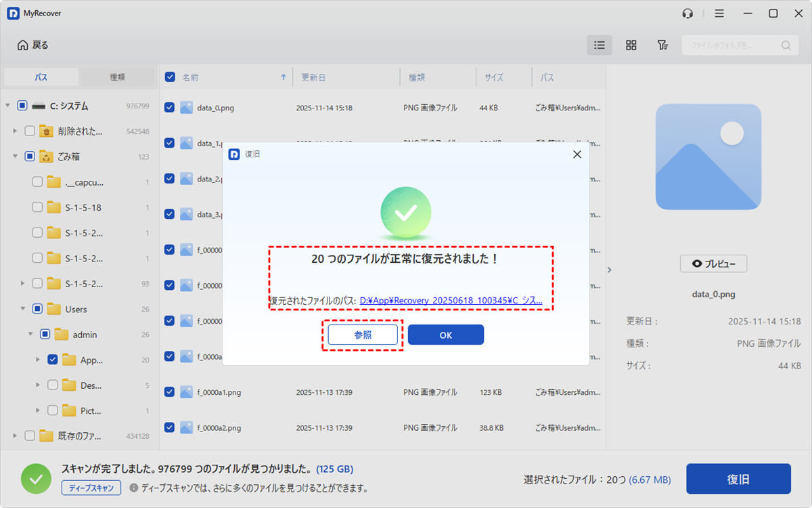Image resolution: width=812 pixels, height=508 pixels.
Task: Close the 復旧 dialog with X
Action: point(577,154)
